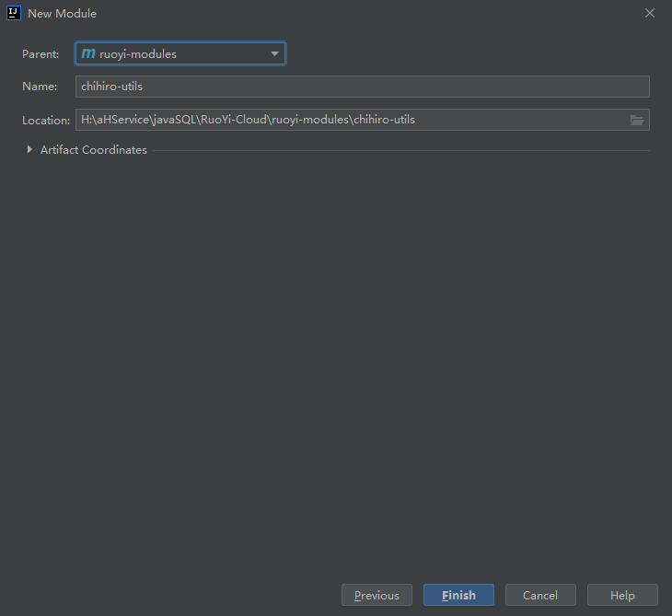
Task: Click the Artifact Coordinates label
Action: coord(94,149)
